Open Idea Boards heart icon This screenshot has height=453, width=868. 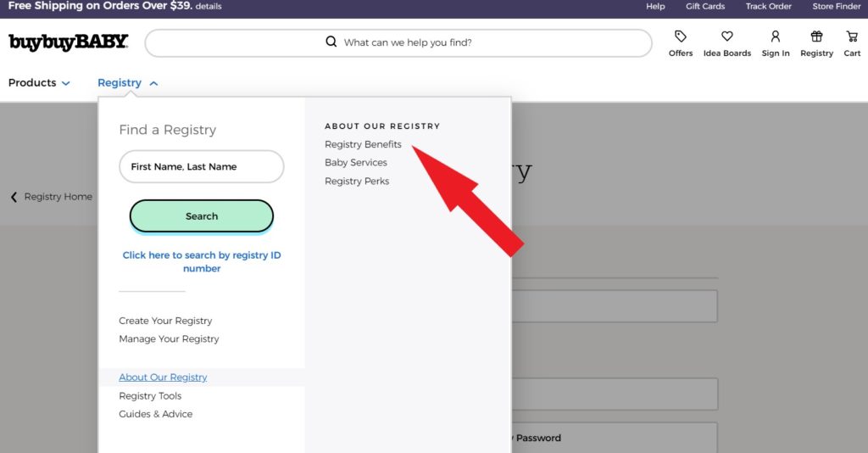726,36
